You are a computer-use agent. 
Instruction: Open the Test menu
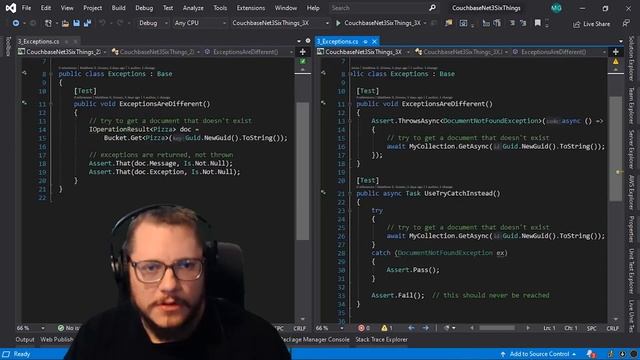(168, 8)
